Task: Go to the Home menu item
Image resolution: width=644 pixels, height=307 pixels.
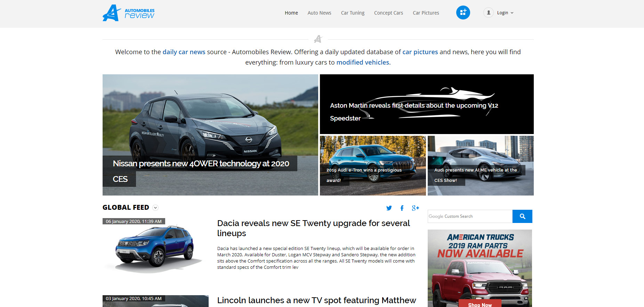Action: coord(291,13)
